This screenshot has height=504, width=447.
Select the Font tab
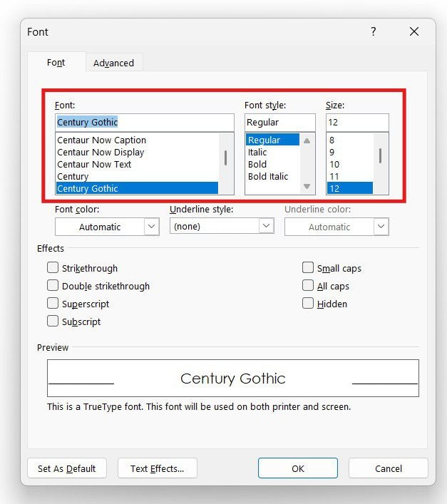click(x=56, y=62)
